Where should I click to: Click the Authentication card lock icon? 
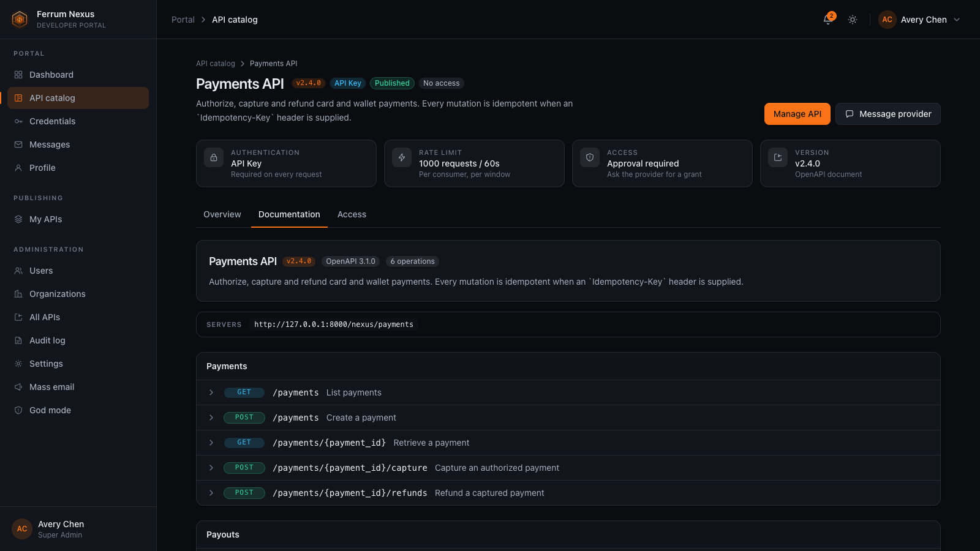point(214,157)
